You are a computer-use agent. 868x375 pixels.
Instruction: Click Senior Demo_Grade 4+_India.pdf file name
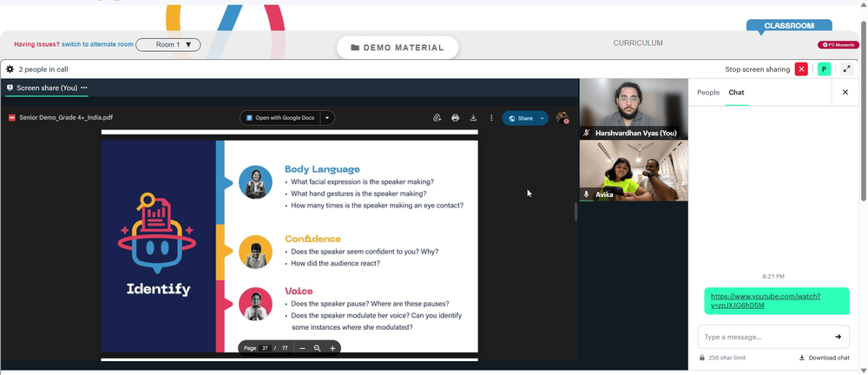tap(66, 117)
